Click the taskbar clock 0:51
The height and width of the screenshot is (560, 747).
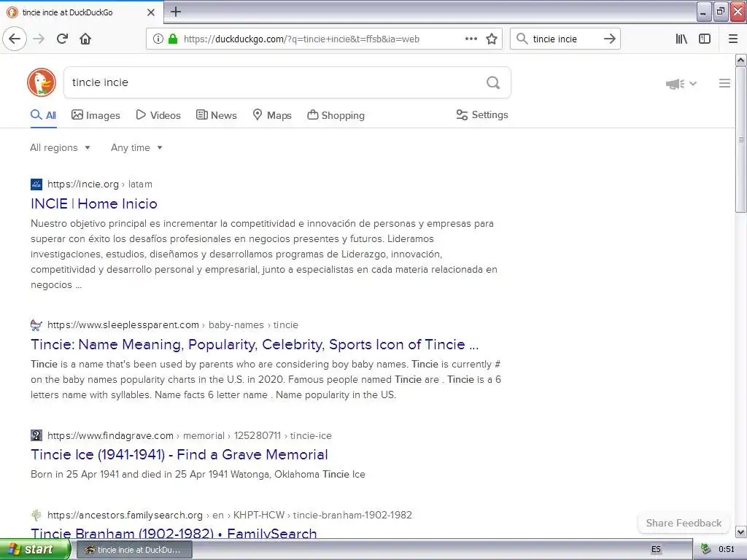726,549
